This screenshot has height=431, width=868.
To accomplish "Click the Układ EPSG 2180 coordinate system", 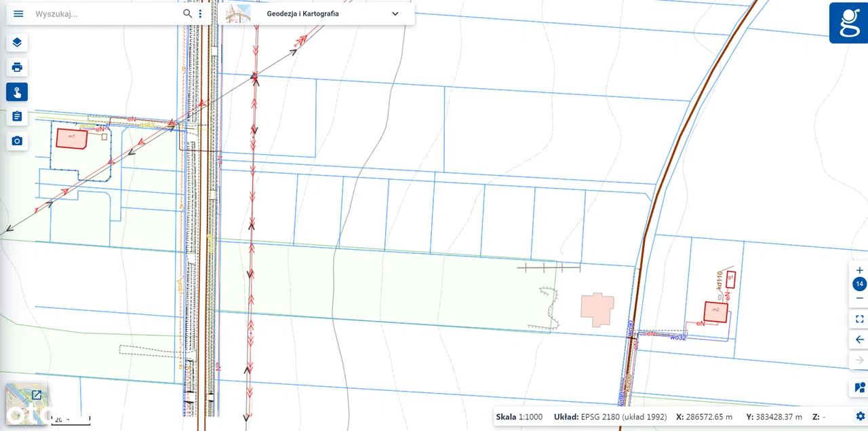I will 610,417.
